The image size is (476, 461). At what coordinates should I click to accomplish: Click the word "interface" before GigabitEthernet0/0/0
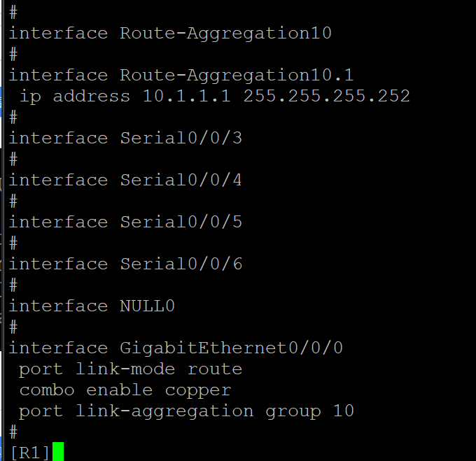(x=58, y=348)
